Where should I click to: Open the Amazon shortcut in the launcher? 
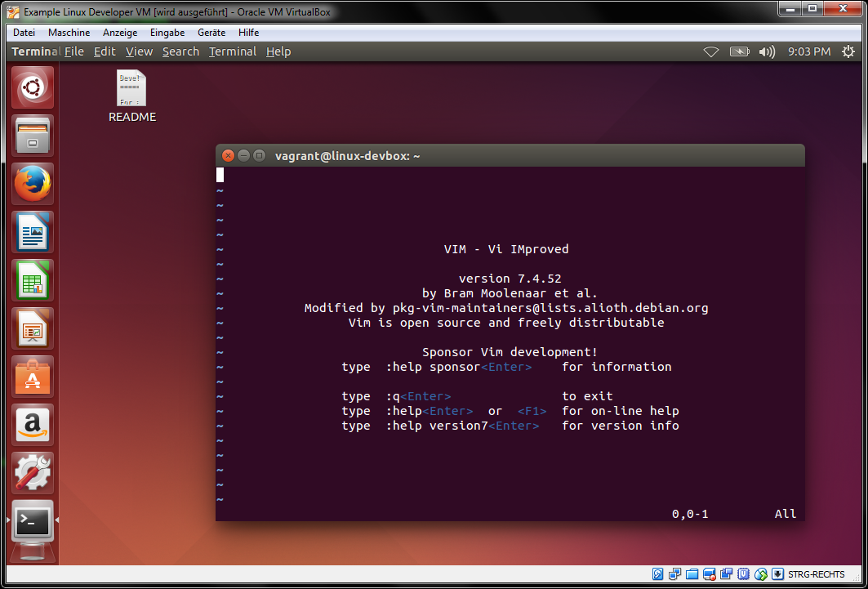(x=30, y=425)
